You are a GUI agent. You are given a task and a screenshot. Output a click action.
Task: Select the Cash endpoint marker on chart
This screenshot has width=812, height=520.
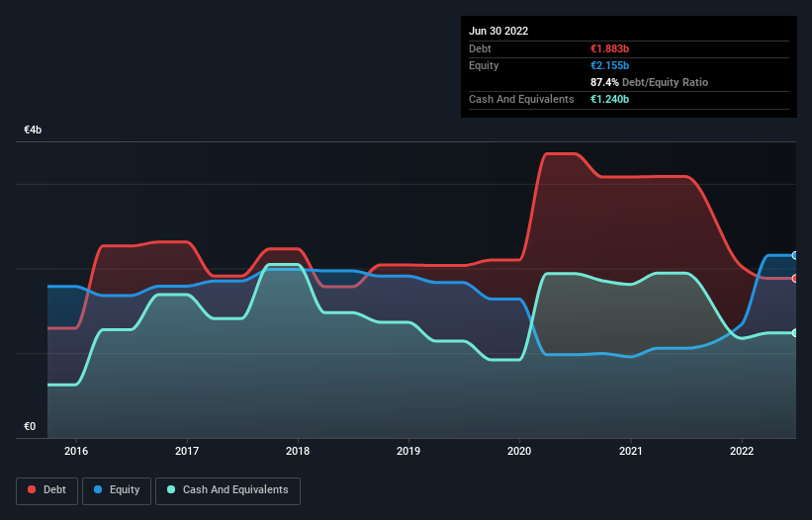[795, 333]
